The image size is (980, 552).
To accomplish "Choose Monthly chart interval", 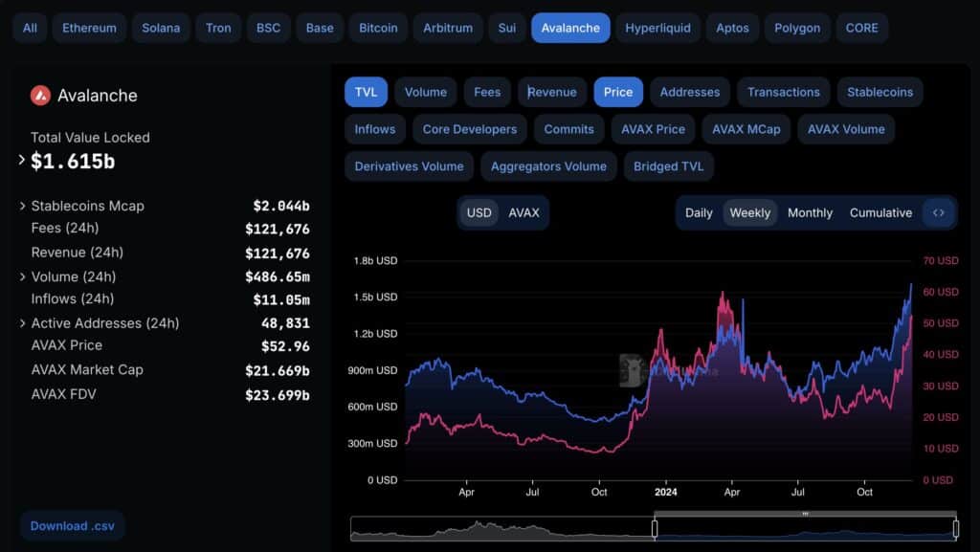I will (810, 213).
